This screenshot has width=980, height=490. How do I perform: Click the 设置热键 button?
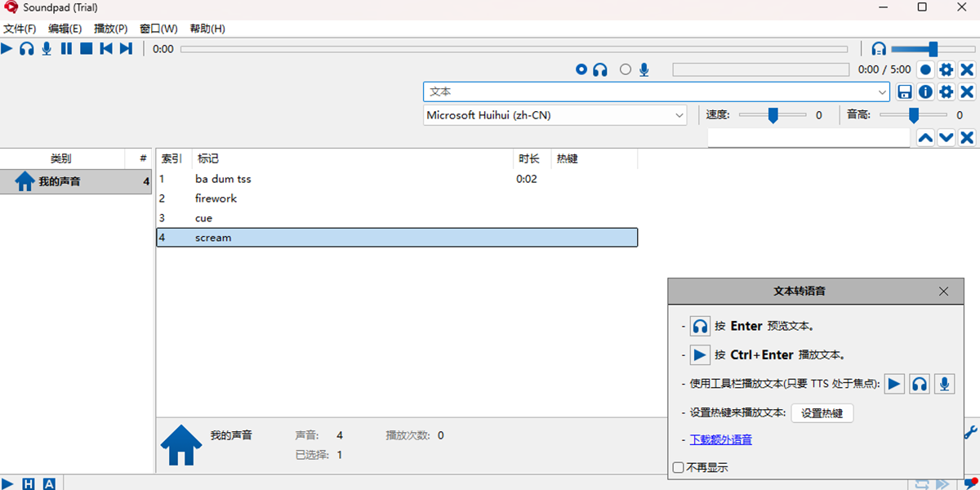point(822,413)
